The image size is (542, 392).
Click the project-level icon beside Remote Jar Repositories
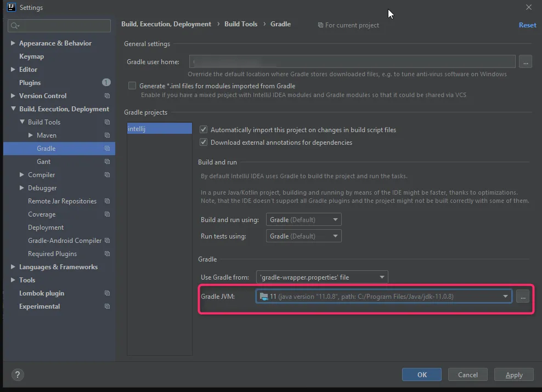[107, 201]
